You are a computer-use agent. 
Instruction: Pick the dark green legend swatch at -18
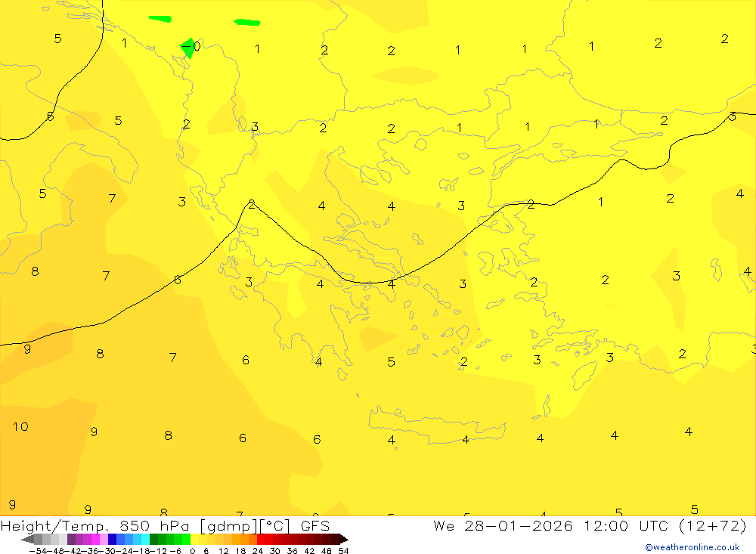tap(153, 539)
